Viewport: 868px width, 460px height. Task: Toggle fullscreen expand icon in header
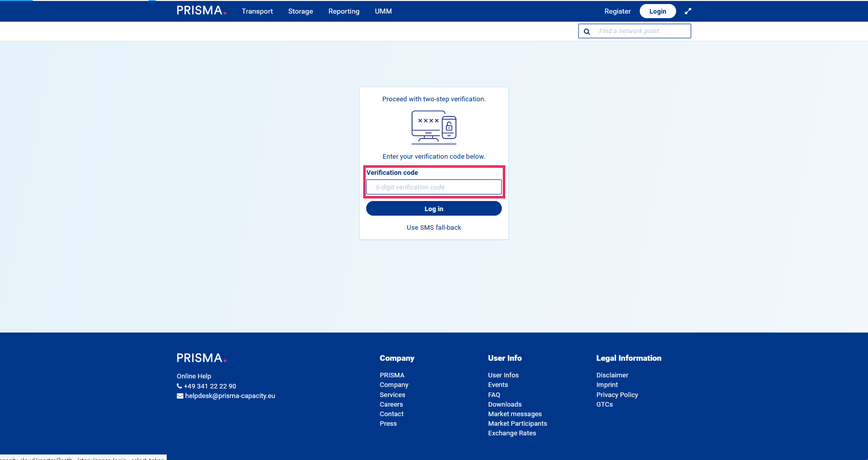coord(688,11)
